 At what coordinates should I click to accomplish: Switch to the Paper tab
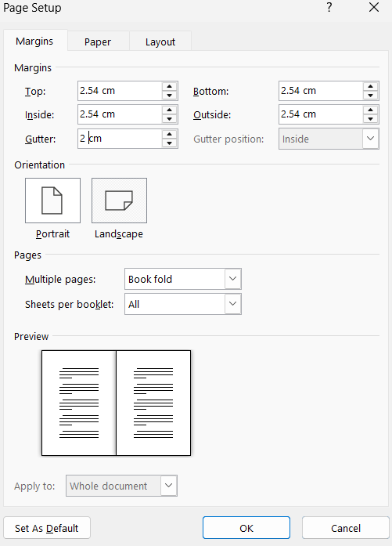click(x=98, y=42)
